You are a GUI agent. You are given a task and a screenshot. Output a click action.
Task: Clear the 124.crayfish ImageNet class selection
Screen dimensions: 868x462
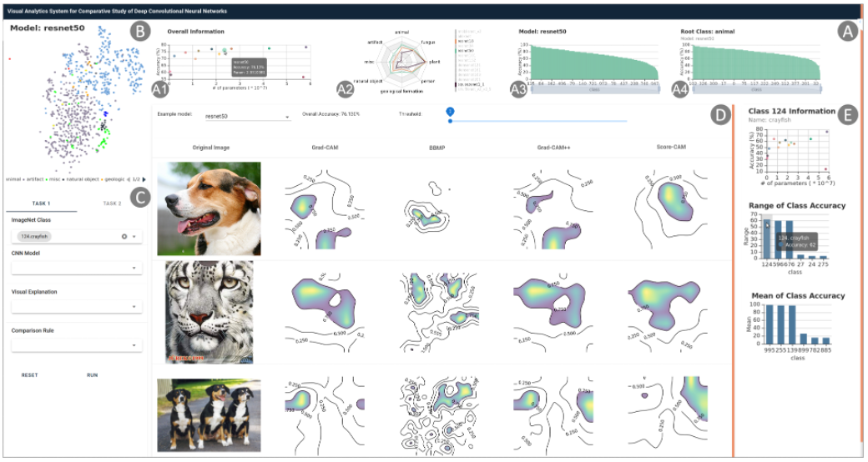[124, 237]
